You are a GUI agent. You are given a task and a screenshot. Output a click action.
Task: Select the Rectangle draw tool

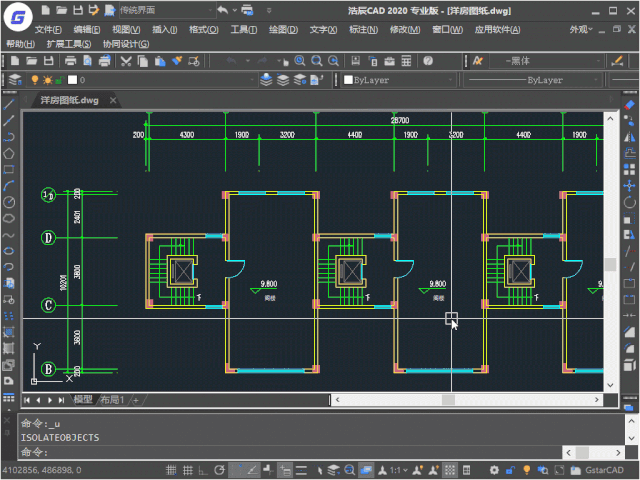(x=9, y=169)
